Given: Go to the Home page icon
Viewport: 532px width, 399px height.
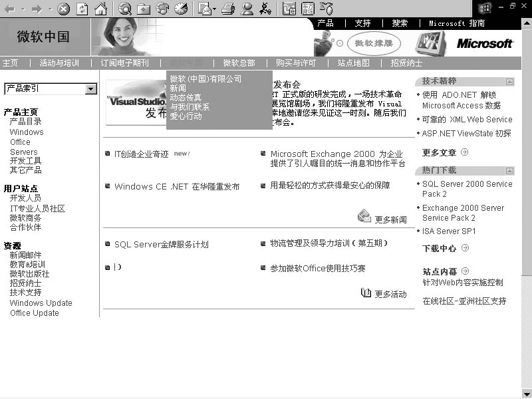Looking at the screenshot, I should 101,9.
